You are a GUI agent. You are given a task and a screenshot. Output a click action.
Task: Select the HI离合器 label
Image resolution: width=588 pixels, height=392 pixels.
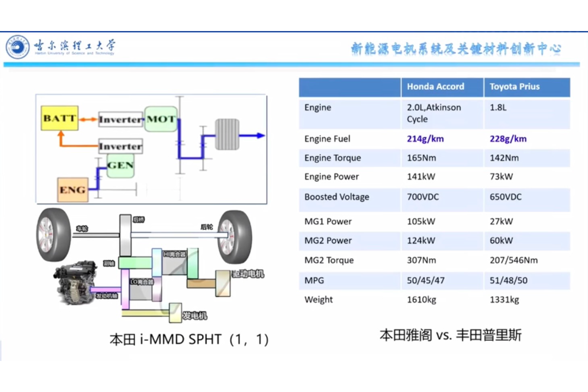175,254
